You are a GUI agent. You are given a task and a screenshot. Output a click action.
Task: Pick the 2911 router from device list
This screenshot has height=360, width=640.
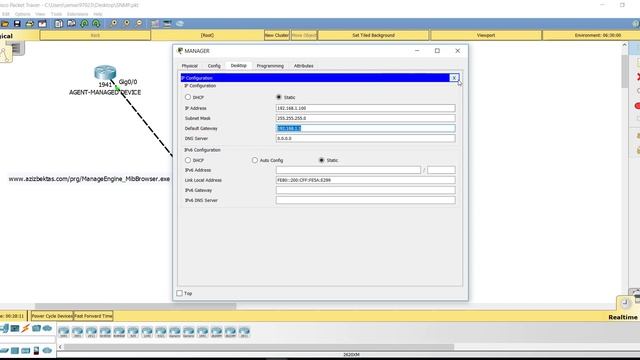click(91, 332)
